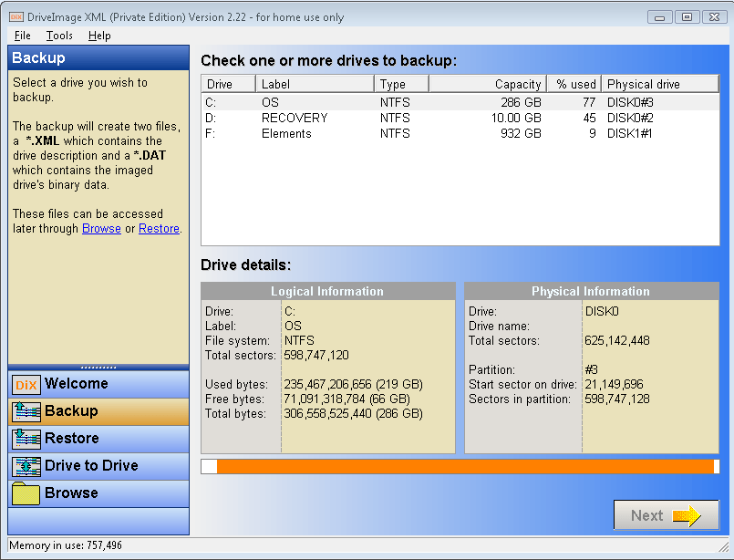Click the DISK0#3 physical drive cell
This screenshot has width=734, height=560.
click(630, 102)
